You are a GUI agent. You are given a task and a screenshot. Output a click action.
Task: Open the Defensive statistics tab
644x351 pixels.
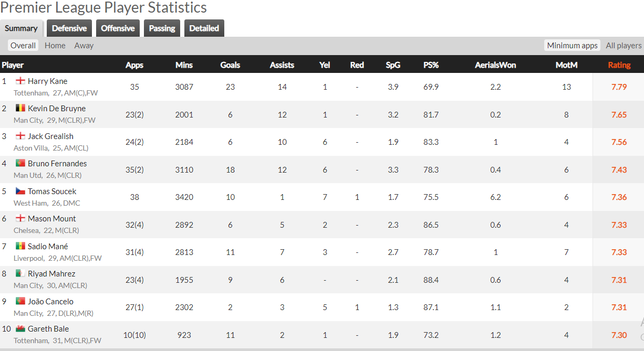tap(69, 28)
